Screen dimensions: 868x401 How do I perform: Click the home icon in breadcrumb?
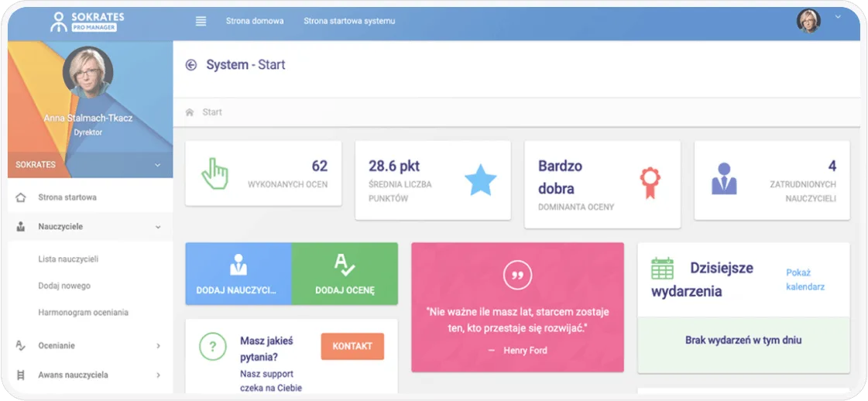pyautogui.click(x=190, y=112)
